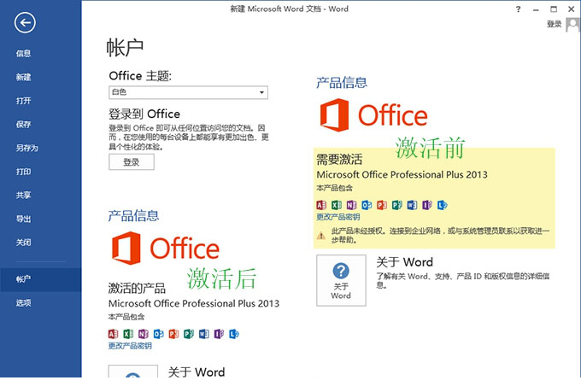Click Outlook icon under 激活的产品

pos(159,334)
